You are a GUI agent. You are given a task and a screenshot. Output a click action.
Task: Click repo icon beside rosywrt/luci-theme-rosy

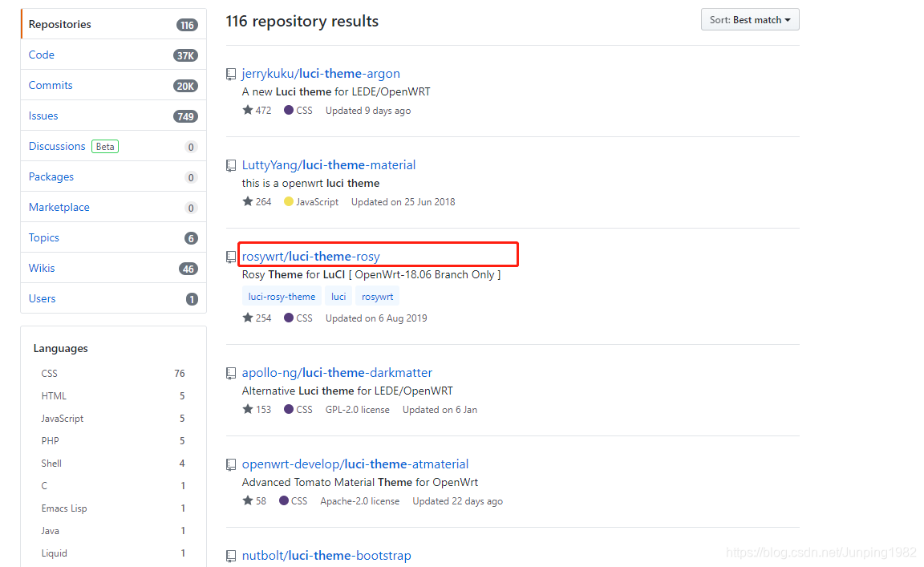231,257
